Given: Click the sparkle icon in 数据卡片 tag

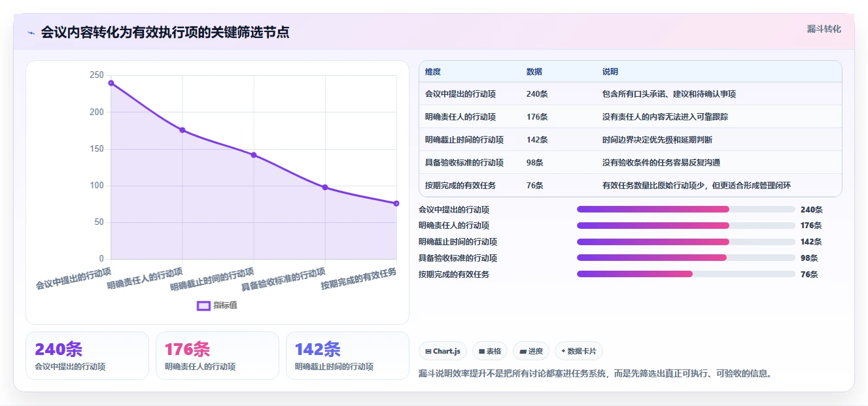Looking at the screenshot, I should point(563,351).
